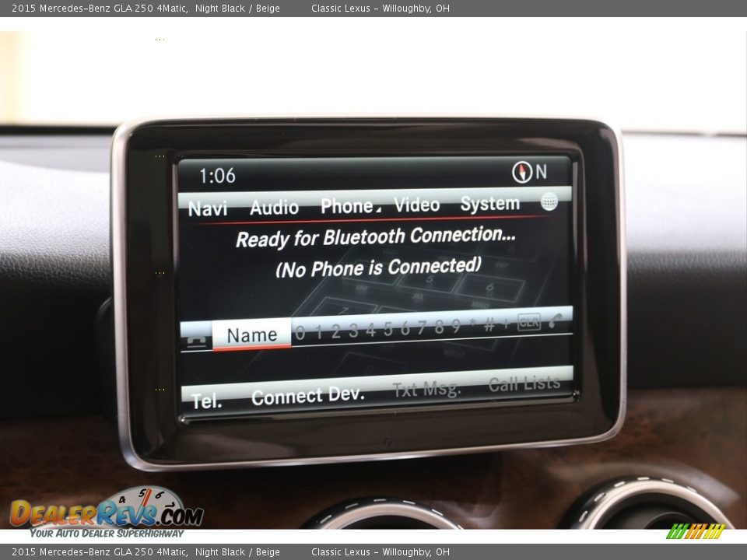Tap the 1:06 clock display
This screenshot has width=747, height=560.
coord(217,176)
